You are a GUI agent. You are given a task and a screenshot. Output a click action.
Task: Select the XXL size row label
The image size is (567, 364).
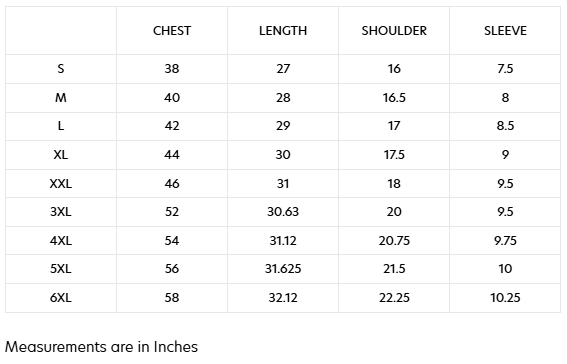(61, 184)
